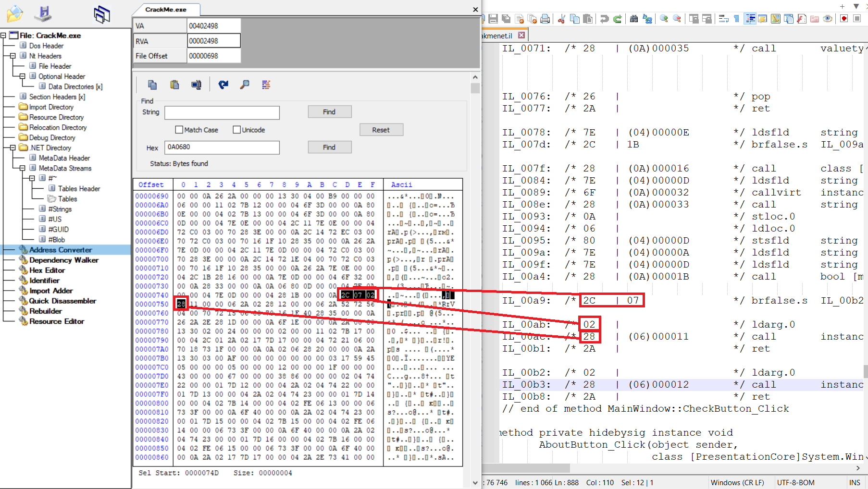Click the Undo arrow icon in hex toolbar
This screenshot has width=868, height=489.
pos(223,85)
